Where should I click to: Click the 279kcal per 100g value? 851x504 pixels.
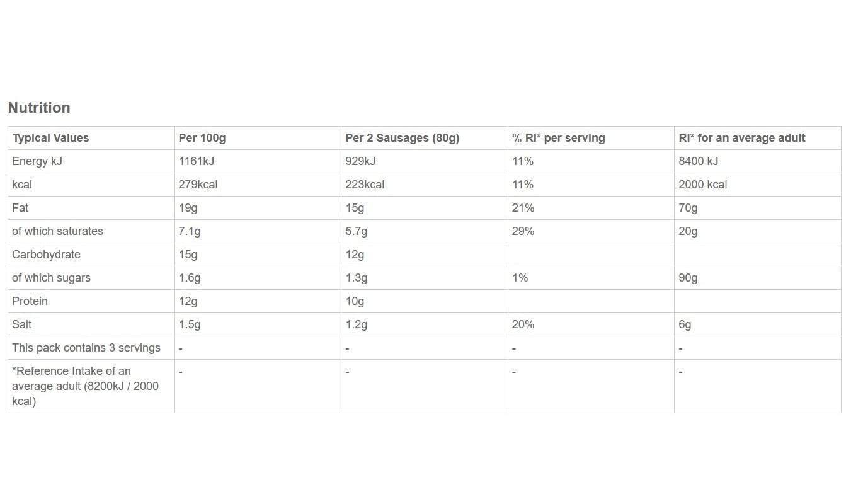point(198,185)
